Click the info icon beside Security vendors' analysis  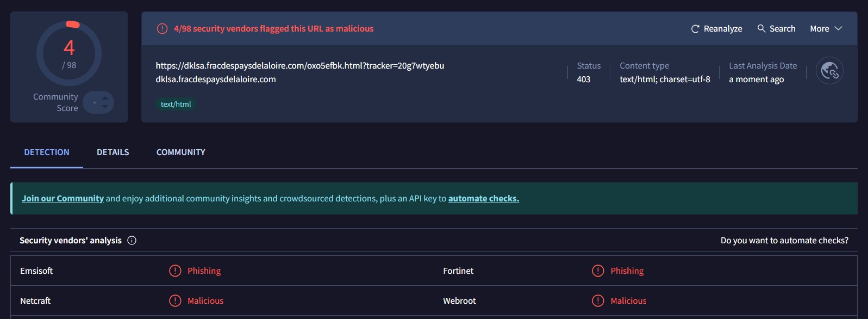pos(132,241)
